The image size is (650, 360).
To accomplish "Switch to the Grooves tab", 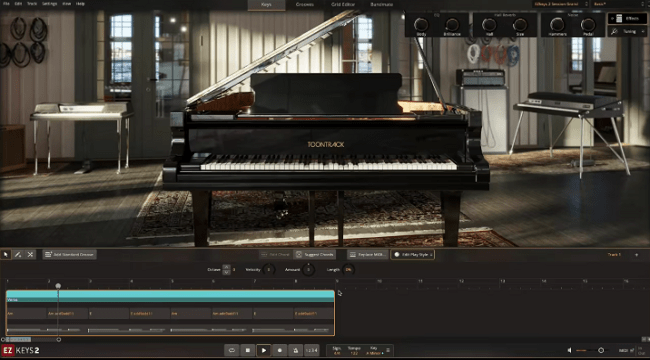I will tap(305, 5).
